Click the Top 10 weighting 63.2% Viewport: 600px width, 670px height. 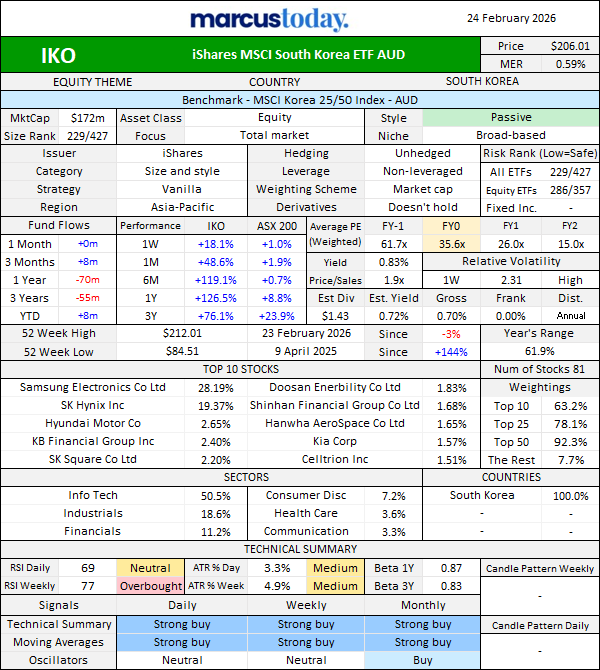(x=571, y=406)
